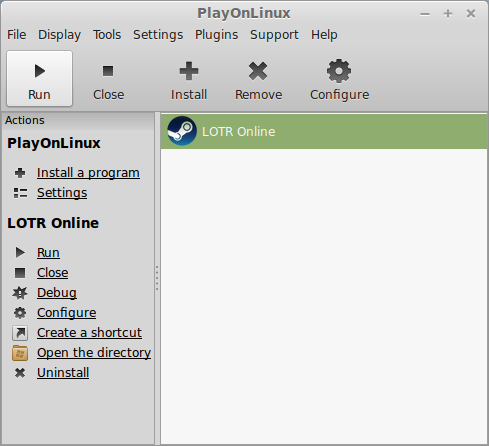Image resolution: width=489 pixels, height=446 pixels.
Task: Click the Install plus icon in toolbar
Action: [x=189, y=71]
